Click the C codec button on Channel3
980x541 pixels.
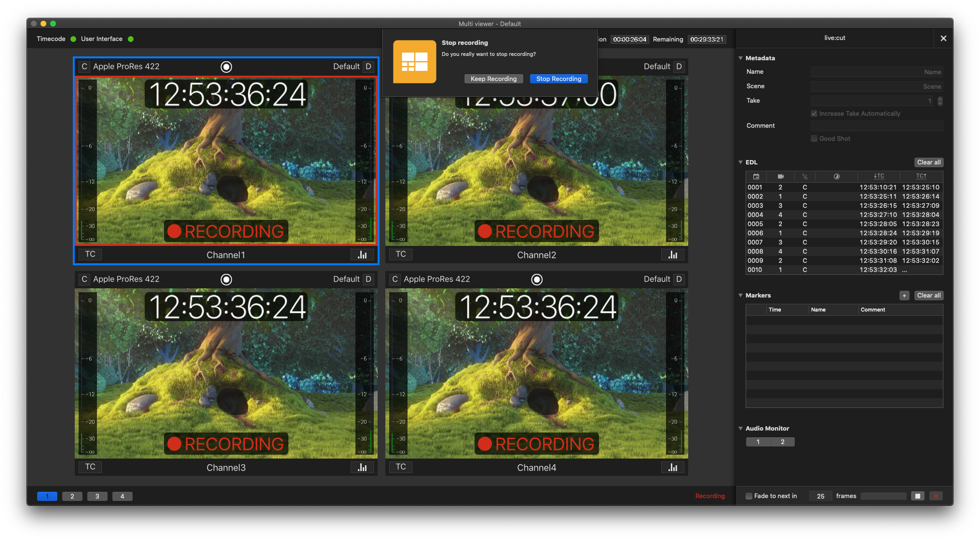pyautogui.click(x=84, y=279)
